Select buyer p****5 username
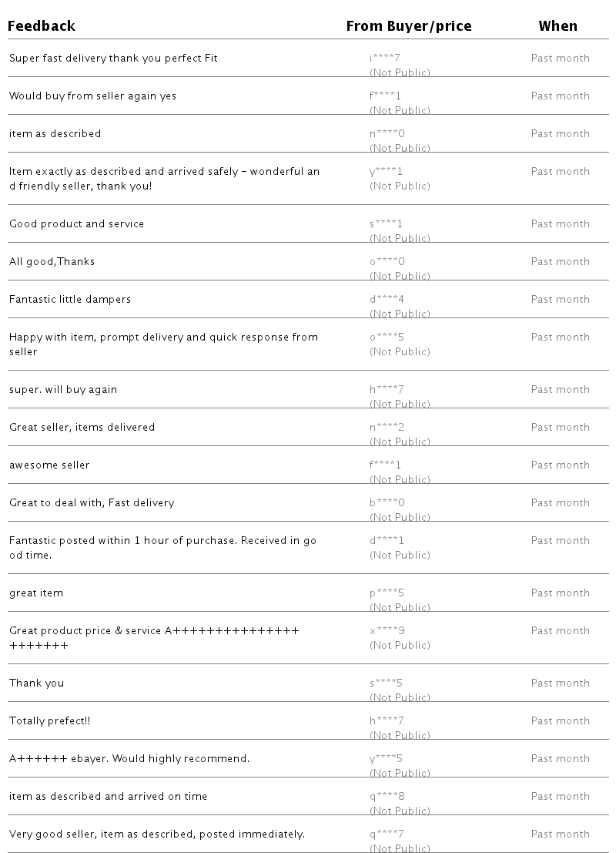The width and height of the screenshot is (616, 853). (387, 593)
